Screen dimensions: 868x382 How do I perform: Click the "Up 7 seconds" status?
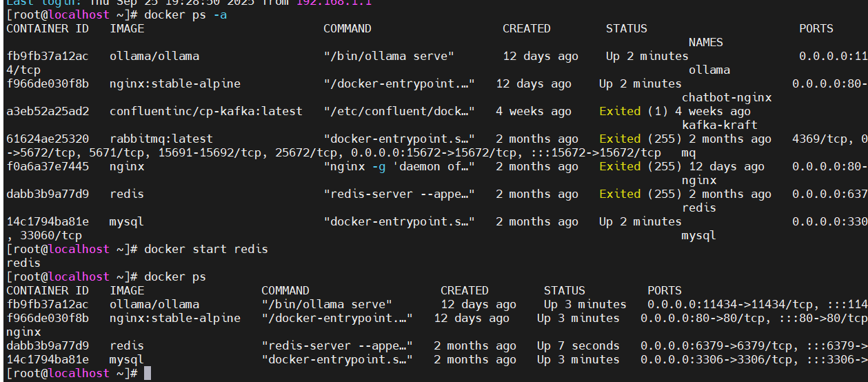tap(578, 345)
